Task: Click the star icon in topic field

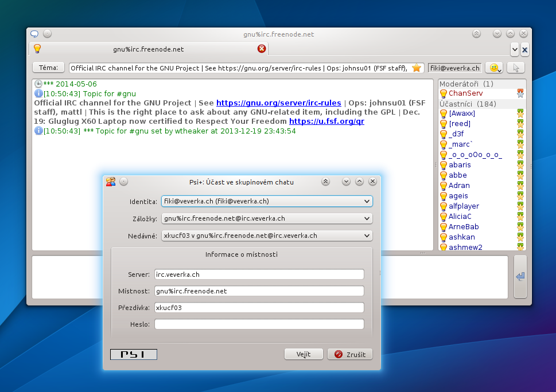Action: 417,68
